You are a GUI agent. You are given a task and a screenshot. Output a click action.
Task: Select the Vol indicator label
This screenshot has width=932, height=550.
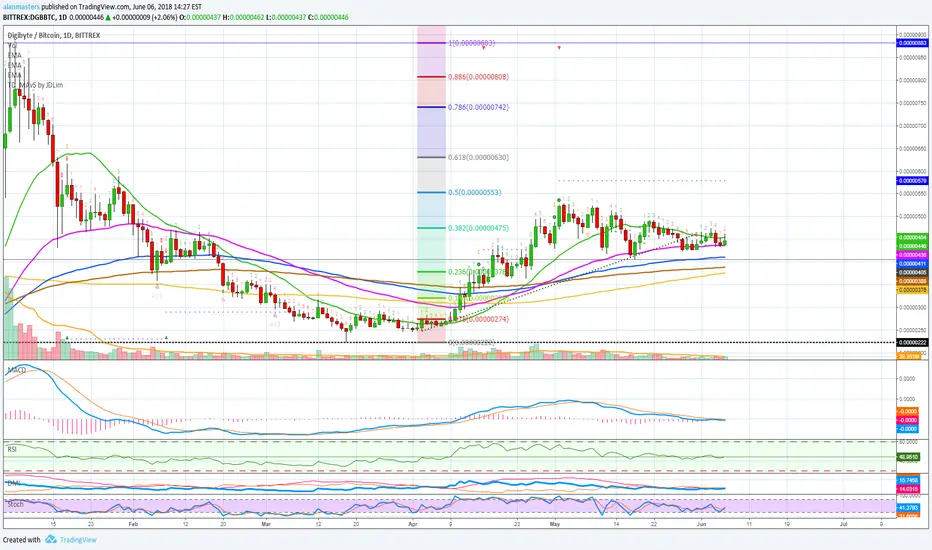coord(12,45)
